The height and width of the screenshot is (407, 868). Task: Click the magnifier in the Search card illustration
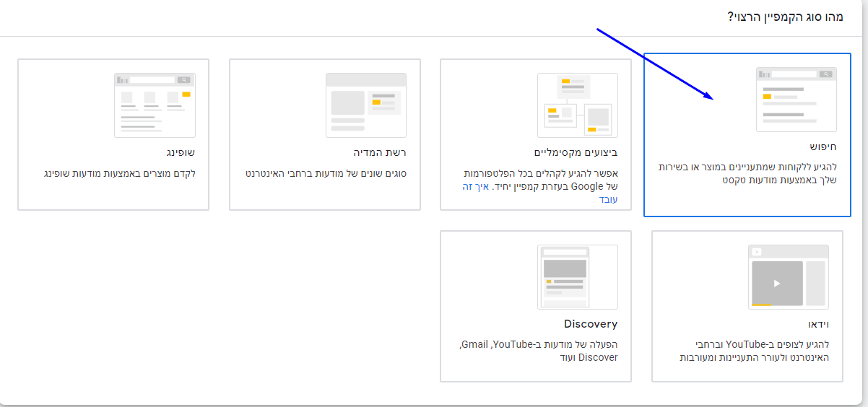tap(827, 74)
